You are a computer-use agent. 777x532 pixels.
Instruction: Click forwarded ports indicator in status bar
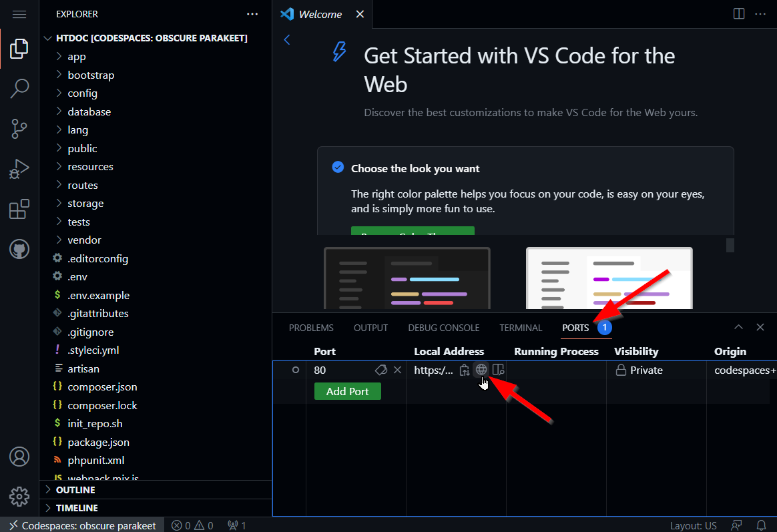(x=237, y=525)
